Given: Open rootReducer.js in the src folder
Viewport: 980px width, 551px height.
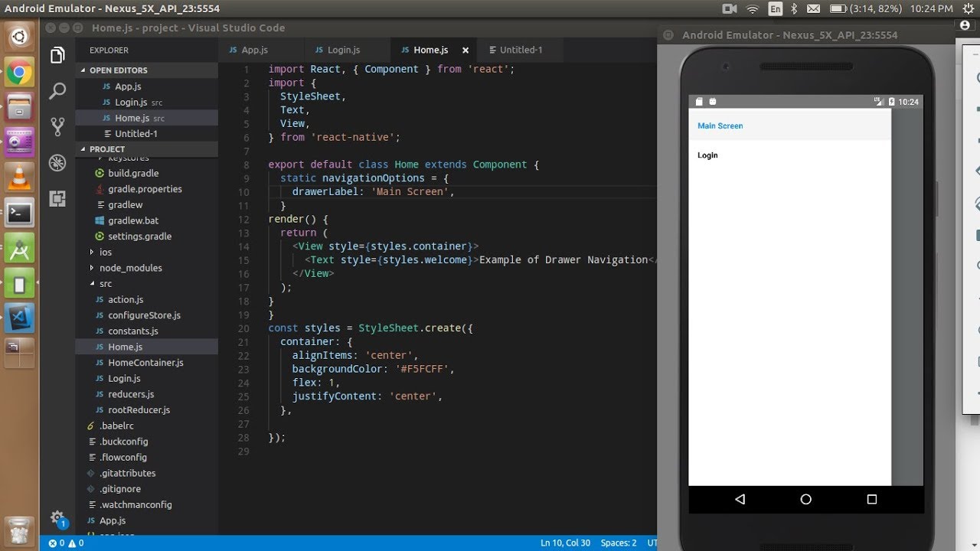Looking at the screenshot, I should point(146,410).
